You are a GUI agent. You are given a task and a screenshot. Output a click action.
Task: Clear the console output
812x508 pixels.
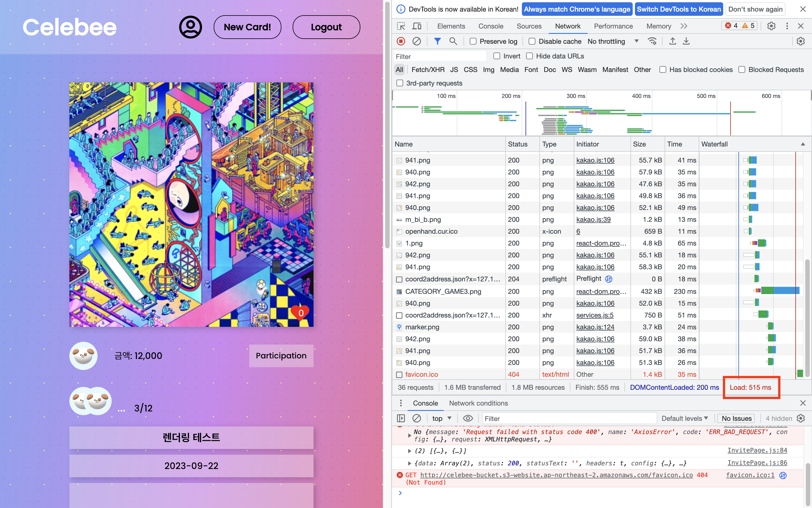coord(416,418)
